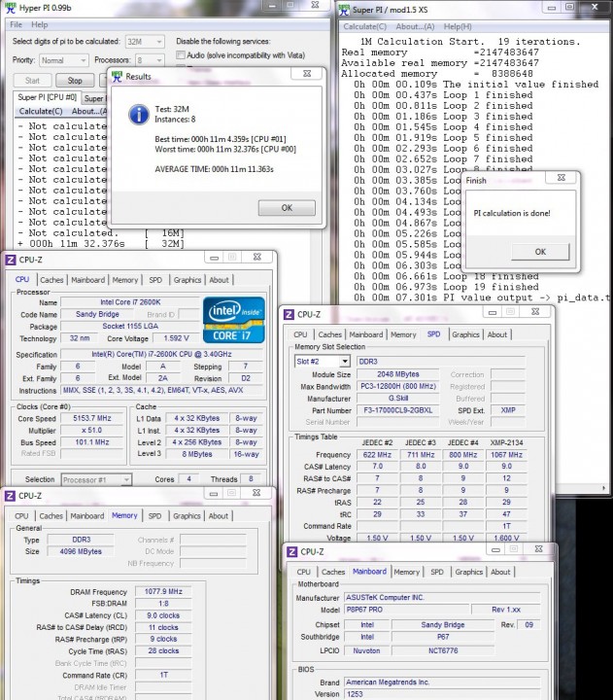Click the LPCIO value NCT6776
Image resolution: width=613 pixels, height=700 pixels.
(x=443, y=650)
